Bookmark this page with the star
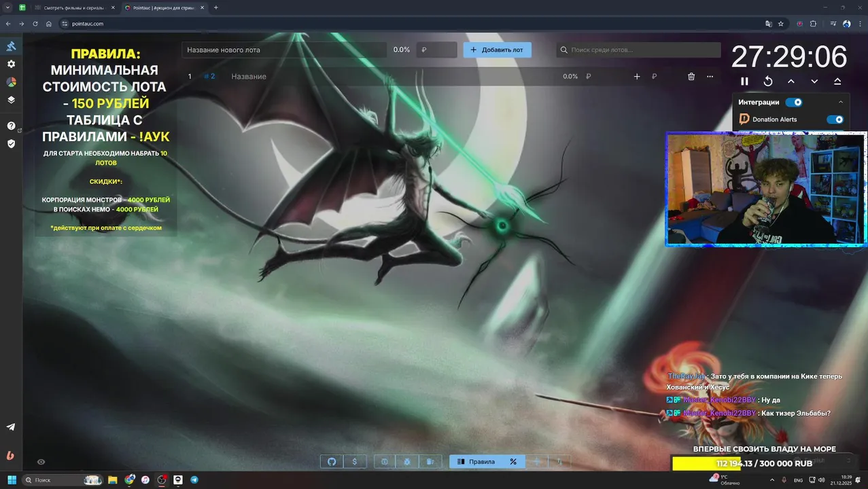 click(x=781, y=24)
